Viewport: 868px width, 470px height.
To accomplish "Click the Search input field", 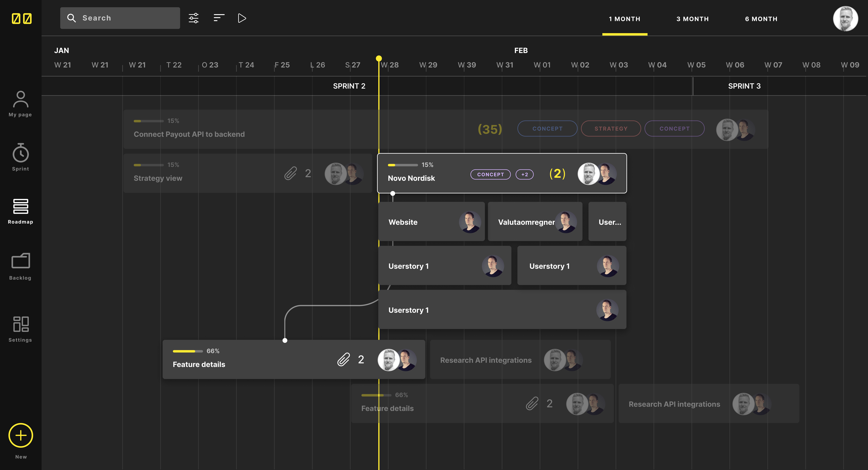I will pos(120,18).
